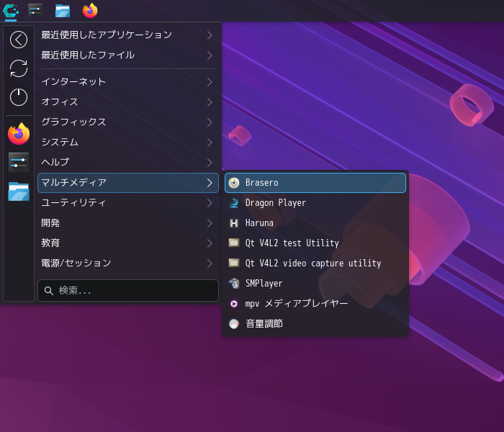Launch Firefox from the menu sidebar favorites
This screenshot has height=432, width=504.
tap(19, 134)
